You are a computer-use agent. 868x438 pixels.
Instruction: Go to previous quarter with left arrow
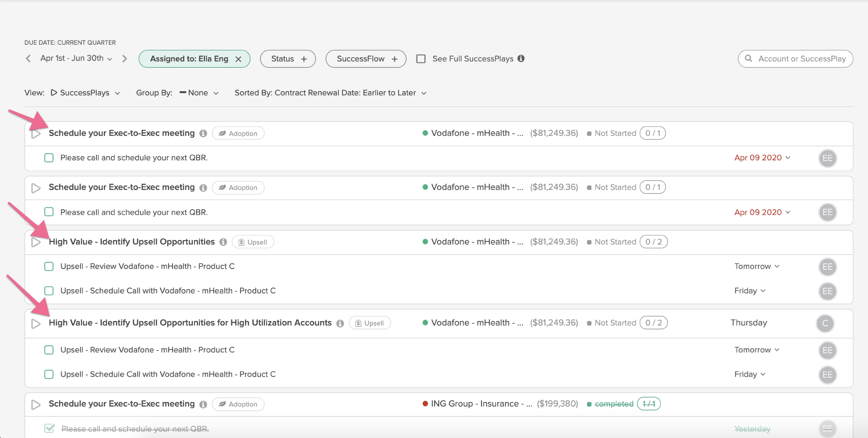coord(28,59)
